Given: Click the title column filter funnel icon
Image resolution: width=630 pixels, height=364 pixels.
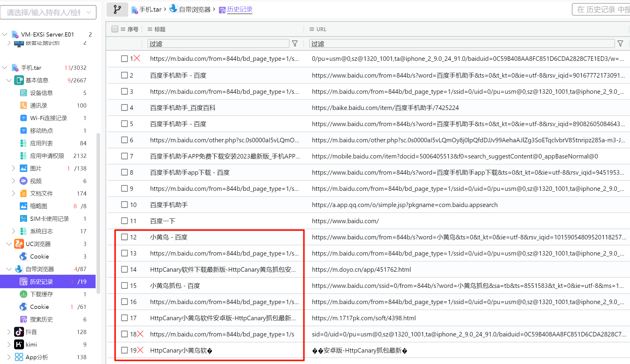Looking at the screenshot, I should coord(295,44).
